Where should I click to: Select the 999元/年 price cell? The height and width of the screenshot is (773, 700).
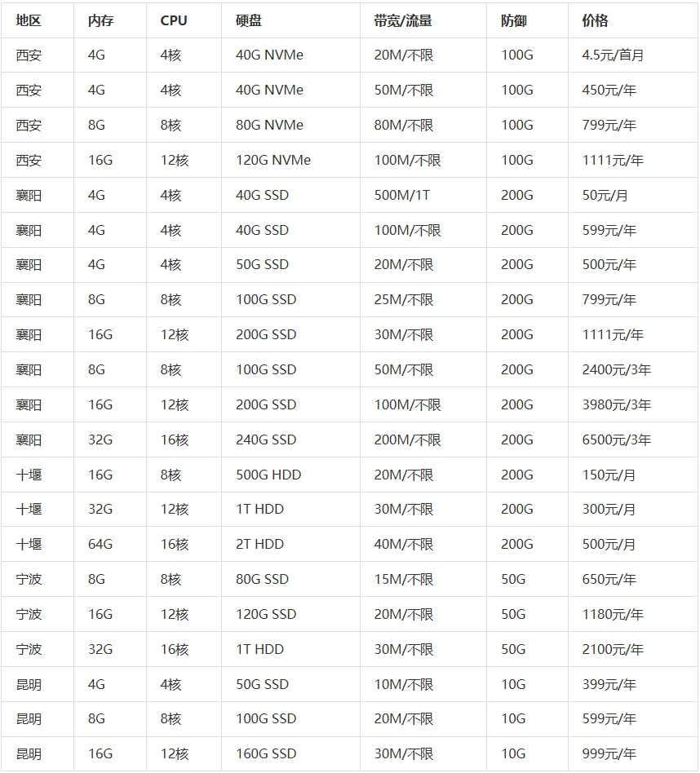tap(609, 754)
